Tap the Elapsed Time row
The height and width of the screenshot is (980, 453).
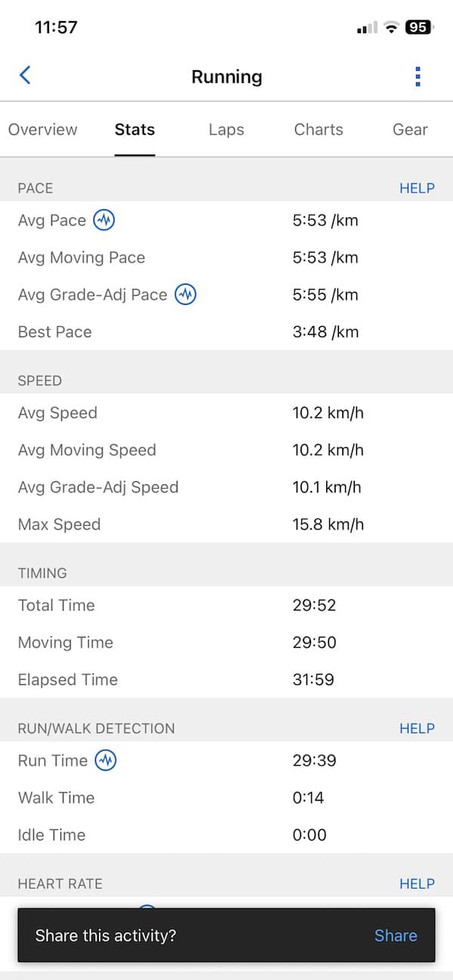(x=226, y=680)
